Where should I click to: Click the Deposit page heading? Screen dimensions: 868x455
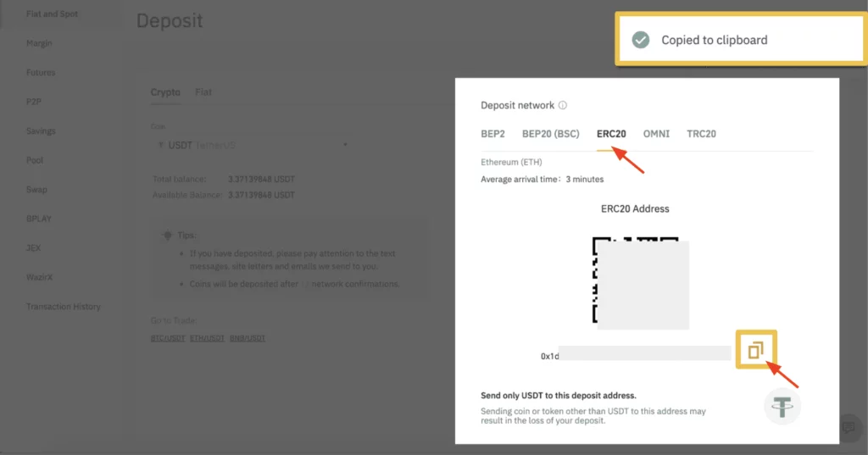(x=170, y=21)
